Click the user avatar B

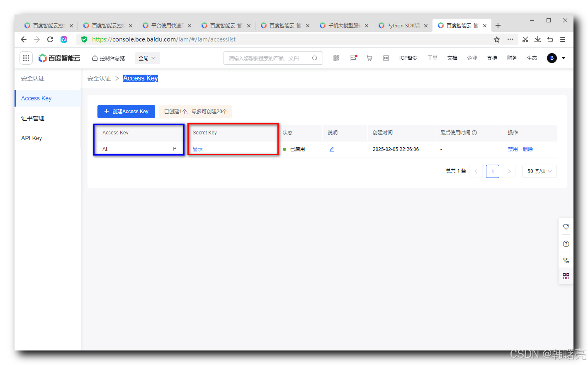click(x=552, y=58)
